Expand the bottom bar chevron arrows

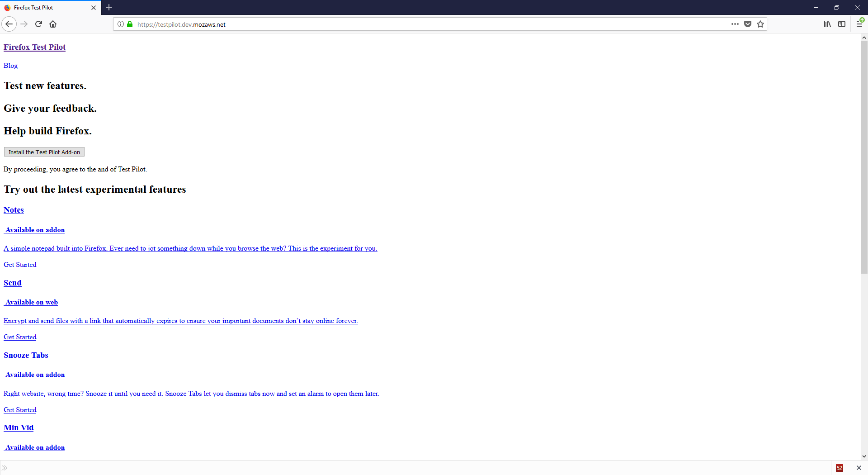5,468
